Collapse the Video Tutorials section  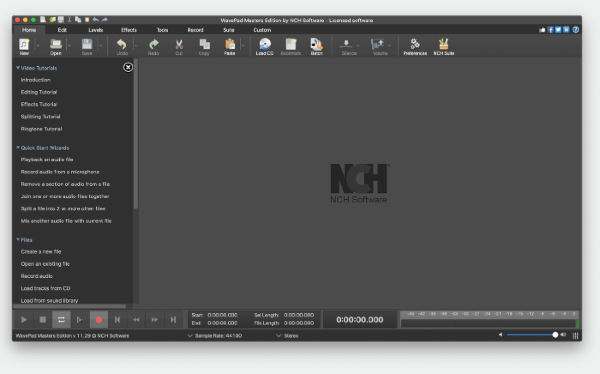coord(18,68)
